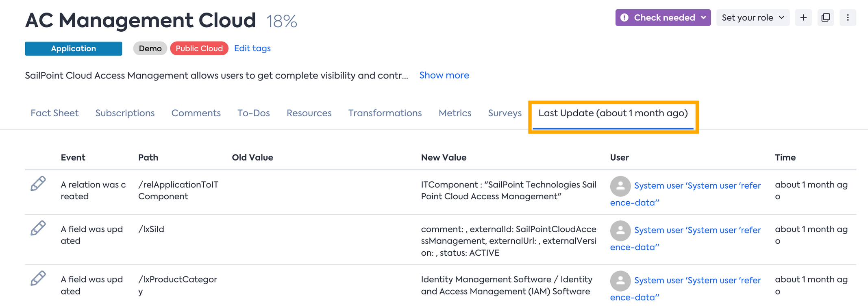
Task: Open the Subscriptions tab
Action: (x=125, y=113)
